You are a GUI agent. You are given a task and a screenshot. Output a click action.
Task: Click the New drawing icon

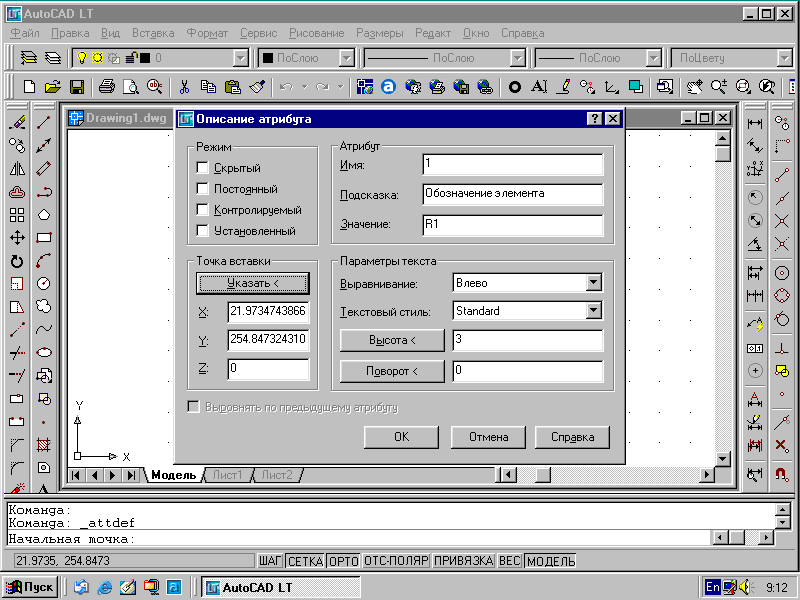[30, 87]
